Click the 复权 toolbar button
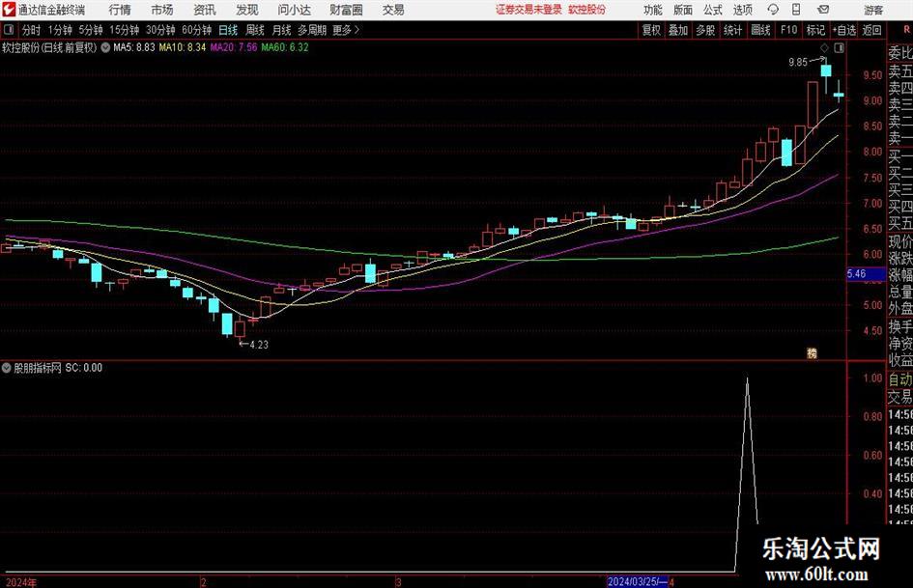This screenshot has height=588, width=913. 651,30
